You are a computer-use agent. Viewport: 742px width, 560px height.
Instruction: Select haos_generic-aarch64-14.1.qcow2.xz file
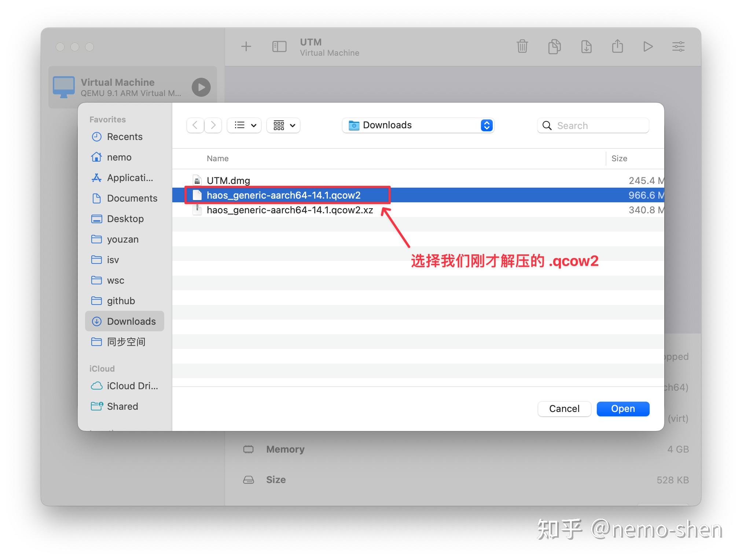pyautogui.click(x=290, y=210)
